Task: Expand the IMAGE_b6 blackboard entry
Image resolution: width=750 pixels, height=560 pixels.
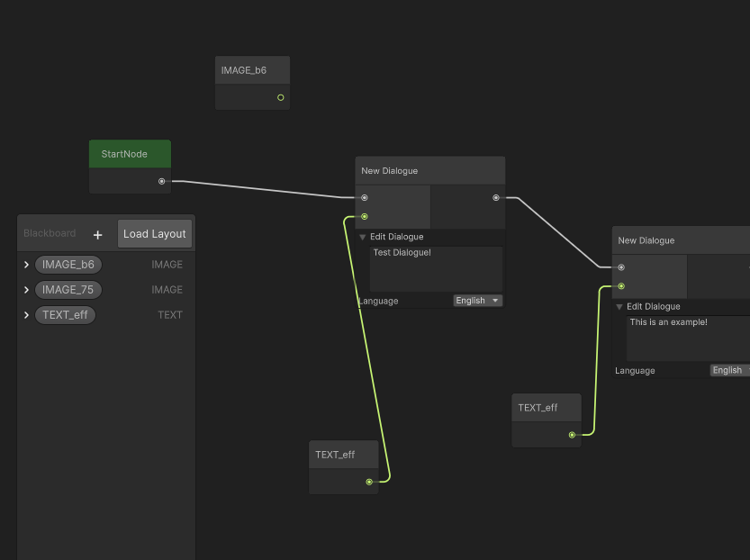Action: point(26,265)
